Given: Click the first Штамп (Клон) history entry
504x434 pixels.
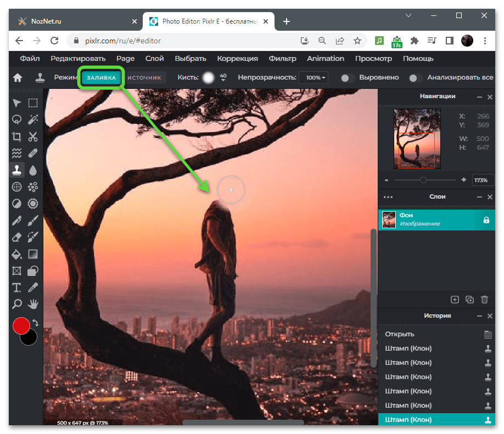Looking at the screenshot, I should (408, 348).
